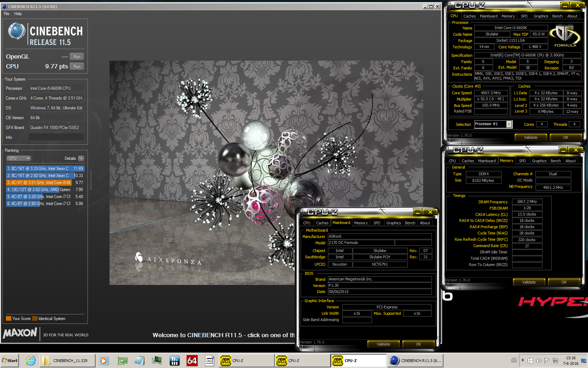Viewport: 588px width, 368px height.
Task: Run the CPU benchmark
Action: tap(77, 66)
